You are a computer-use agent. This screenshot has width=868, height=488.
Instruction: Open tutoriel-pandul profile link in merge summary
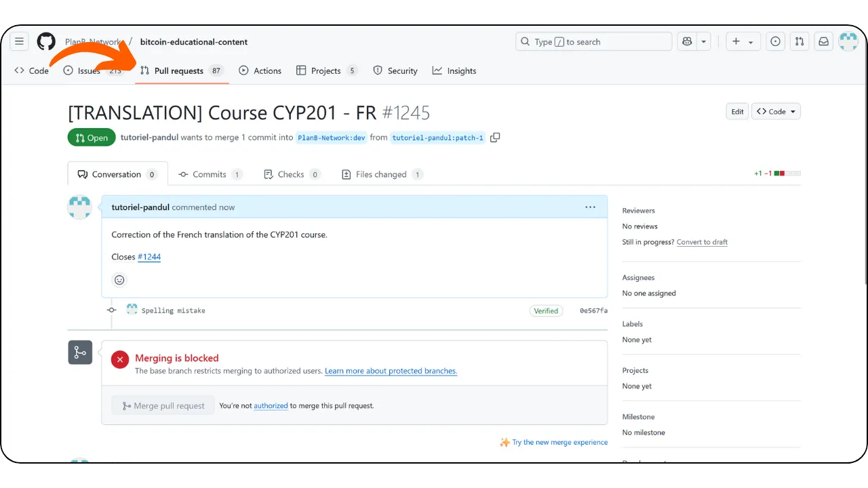pyautogui.click(x=149, y=138)
